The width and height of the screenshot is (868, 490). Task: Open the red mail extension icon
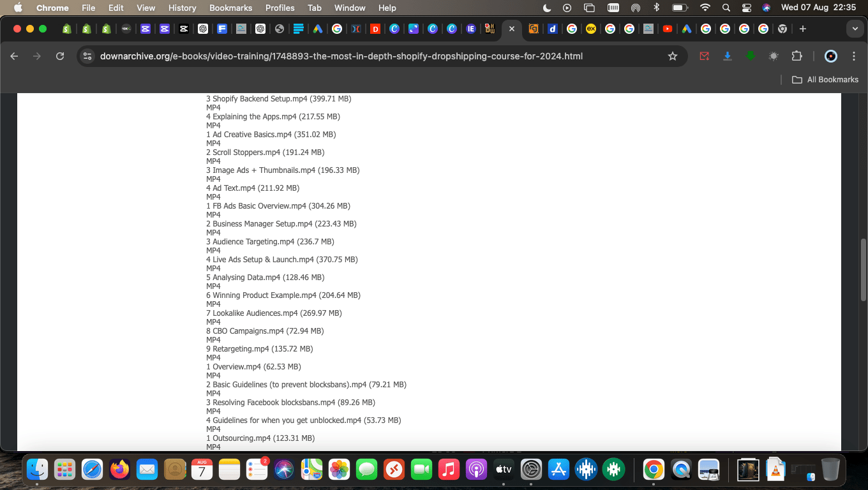click(x=705, y=56)
